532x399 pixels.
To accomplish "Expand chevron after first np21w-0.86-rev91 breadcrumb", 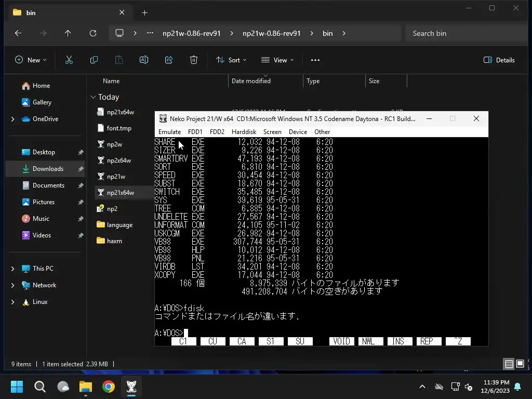I will pos(232,33).
